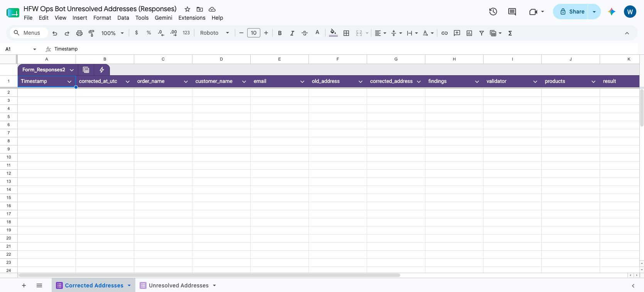Open the Format menu

point(102,18)
